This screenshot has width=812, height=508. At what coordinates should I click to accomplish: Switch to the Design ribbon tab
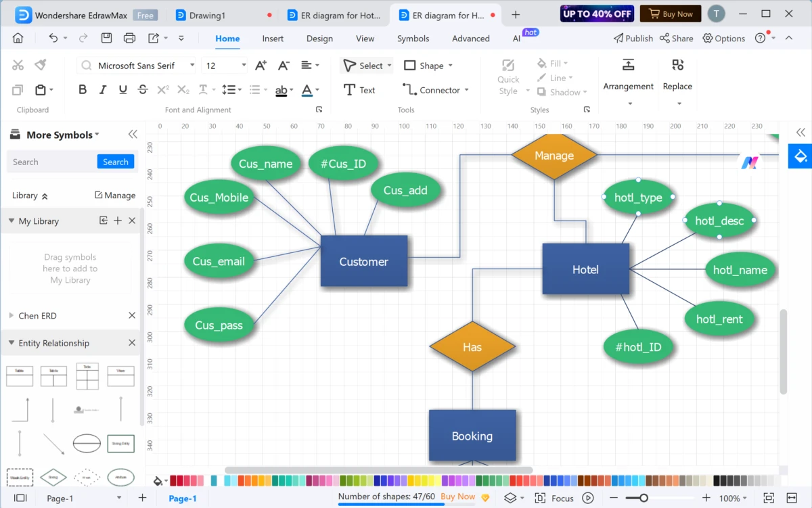pyautogui.click(x=319, y=39)
